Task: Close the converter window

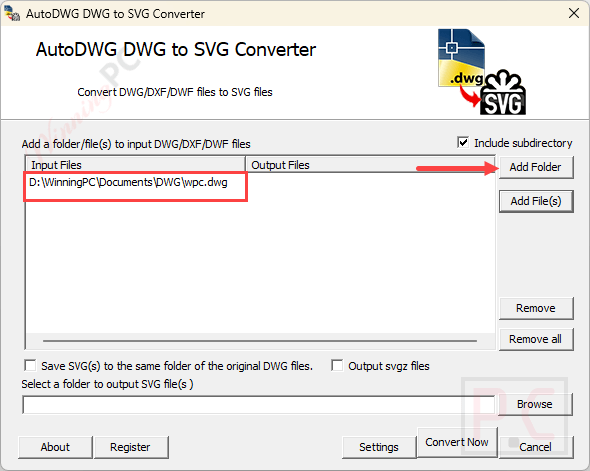Action: tap(574, 13)
